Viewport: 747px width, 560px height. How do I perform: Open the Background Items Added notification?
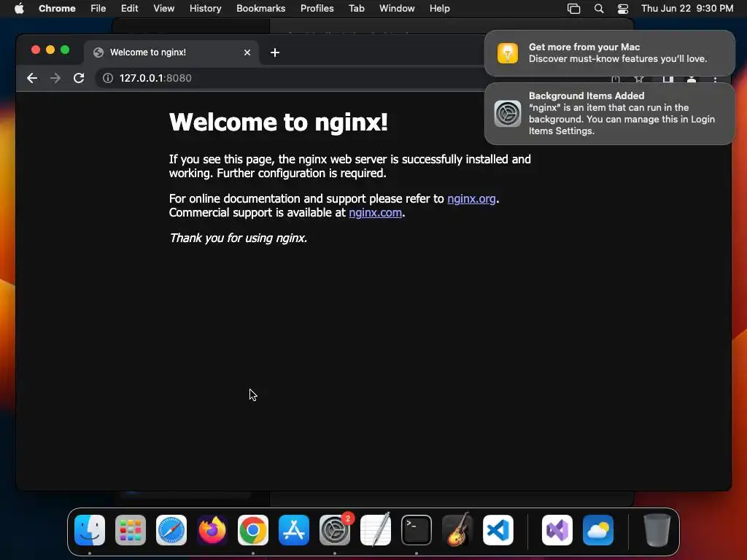[609, 114]
